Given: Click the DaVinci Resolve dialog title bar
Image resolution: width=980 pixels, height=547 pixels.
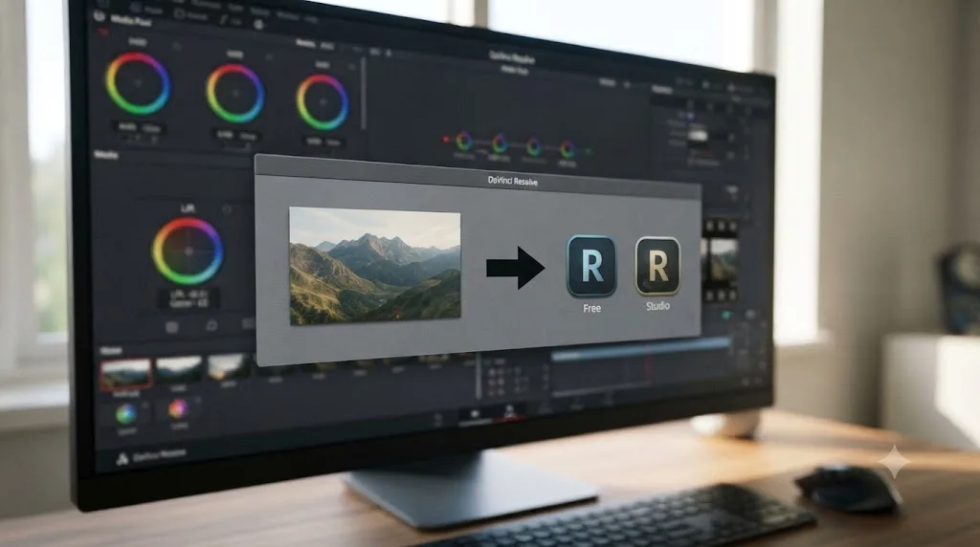Looking at the screenshot, I should (x=479, y=177).
